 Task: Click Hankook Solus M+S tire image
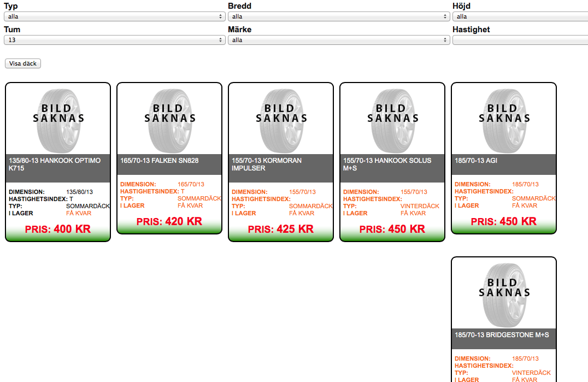(x=392, y=121)
